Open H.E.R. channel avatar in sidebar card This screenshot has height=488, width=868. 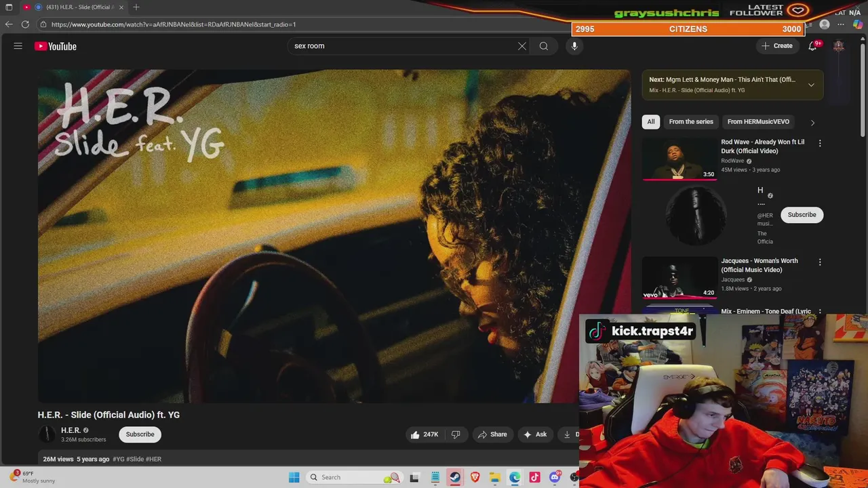[695, 216]
